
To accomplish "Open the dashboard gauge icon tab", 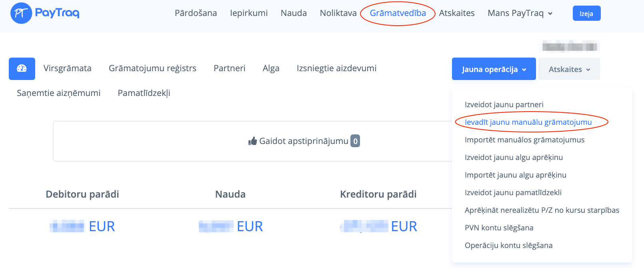I will coord(22,69).
